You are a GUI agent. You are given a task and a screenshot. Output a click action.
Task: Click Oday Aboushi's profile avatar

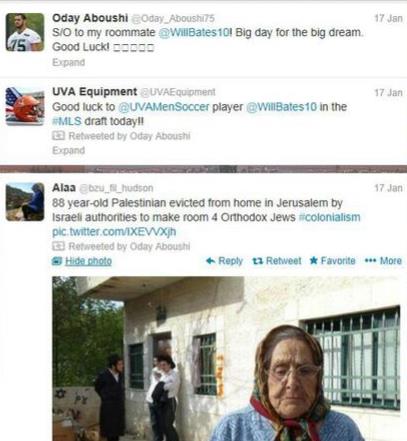coord(25,32)
